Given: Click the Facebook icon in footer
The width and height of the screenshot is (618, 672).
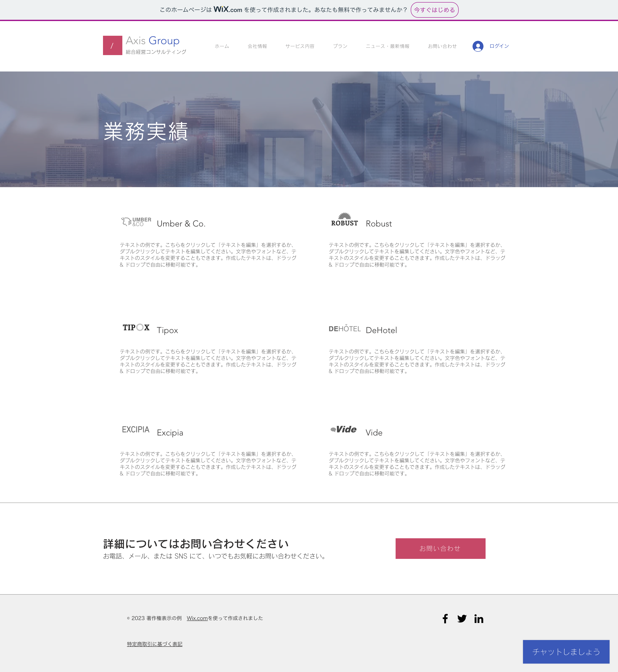Looking at the screenshot, I should (x=445, y=618).
